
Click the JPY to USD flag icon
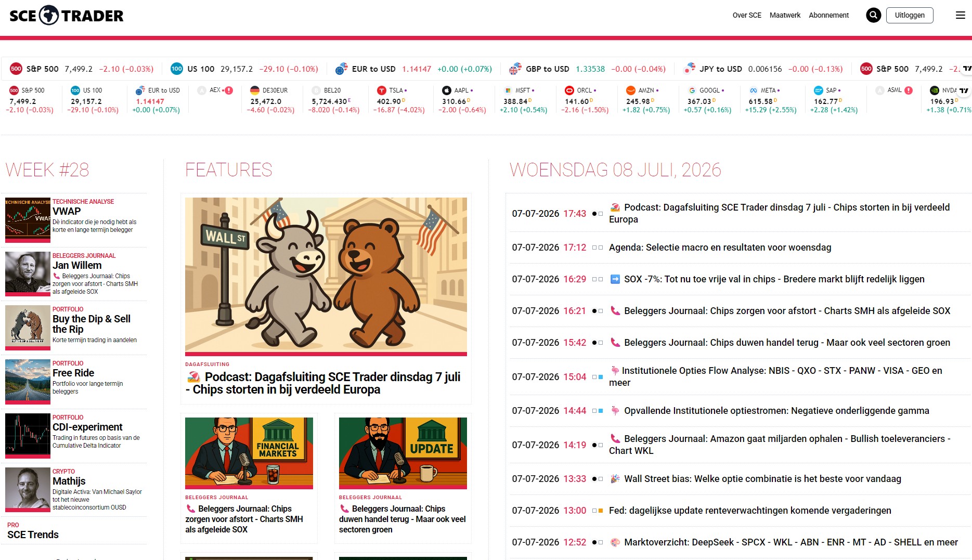coord(689,69)
